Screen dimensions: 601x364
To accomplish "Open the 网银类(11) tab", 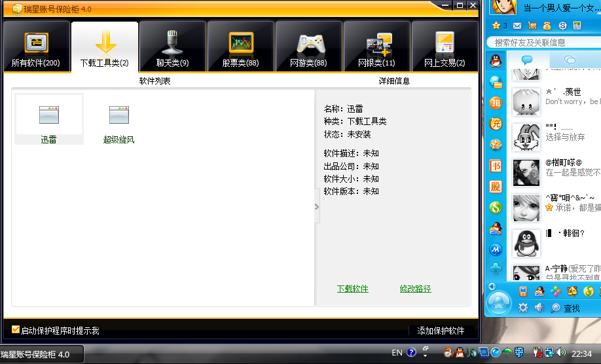I will coord(377,46).
